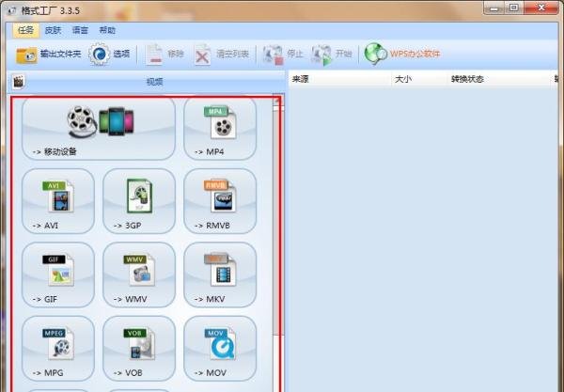Click the clapperboard icon beside 视频
This screenshot has width=564, height=392.
click(18, 82)
